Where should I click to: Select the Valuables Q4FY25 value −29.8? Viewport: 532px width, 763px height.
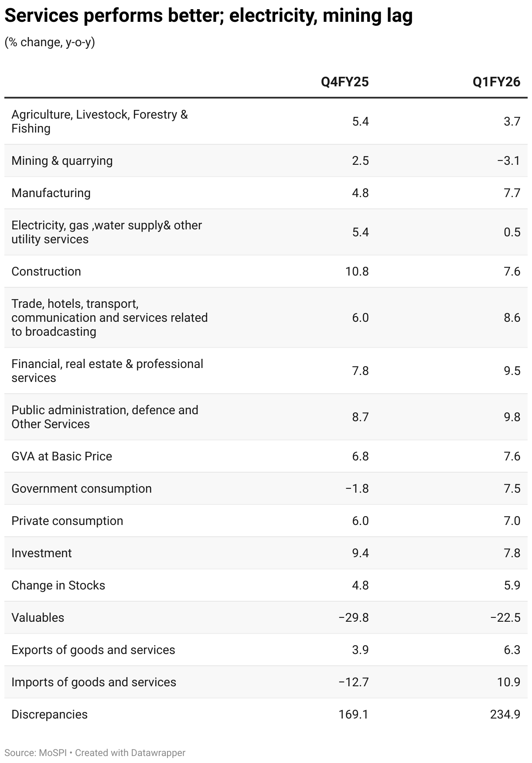(353, 618)
